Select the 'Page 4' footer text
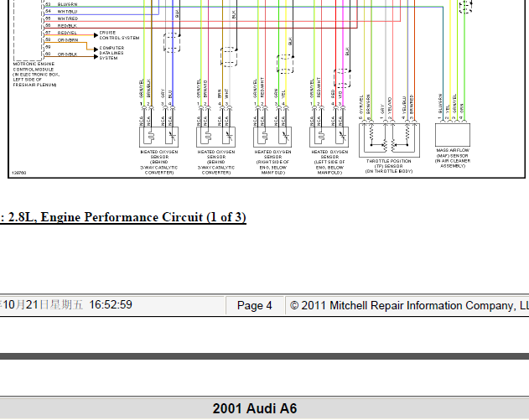The image size is (529, 420). pyautogui.click(x=254, y=306)
